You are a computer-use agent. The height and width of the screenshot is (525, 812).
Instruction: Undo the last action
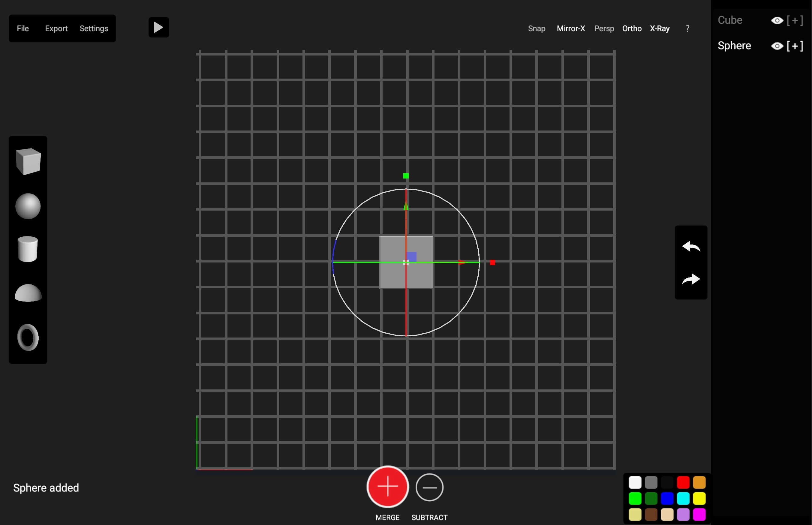pyautogui.click(x=691, y=246)
